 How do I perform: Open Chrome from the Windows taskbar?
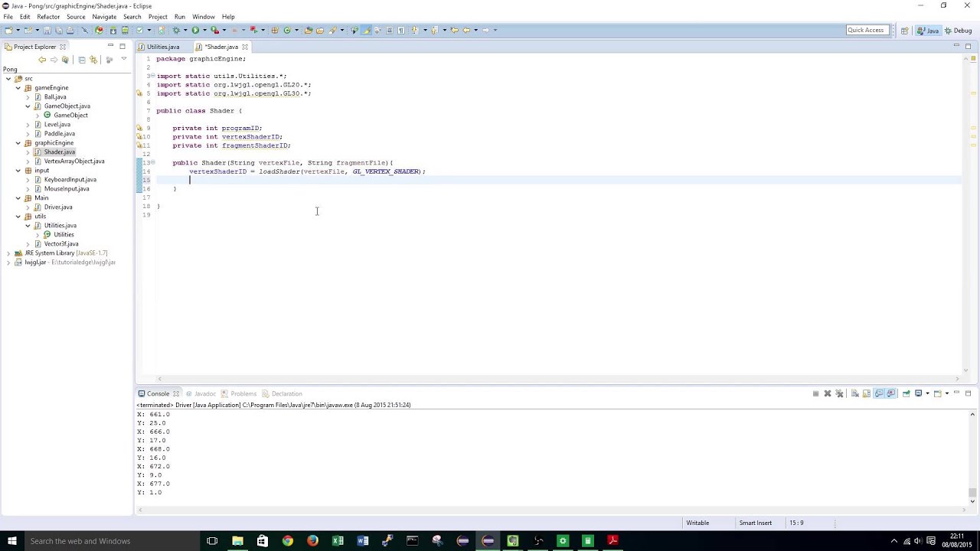(287, 541)
